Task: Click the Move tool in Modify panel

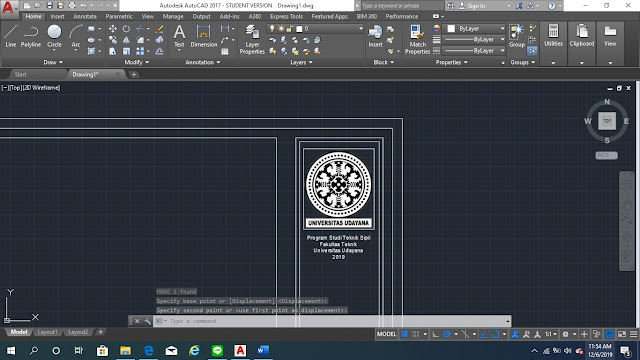Action: coord(113,29)
